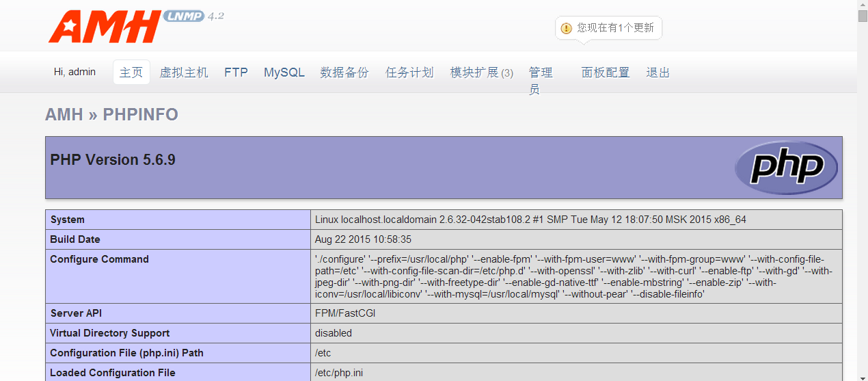
Task: Open the 管理员 menu item
Action: pos(541,81)
